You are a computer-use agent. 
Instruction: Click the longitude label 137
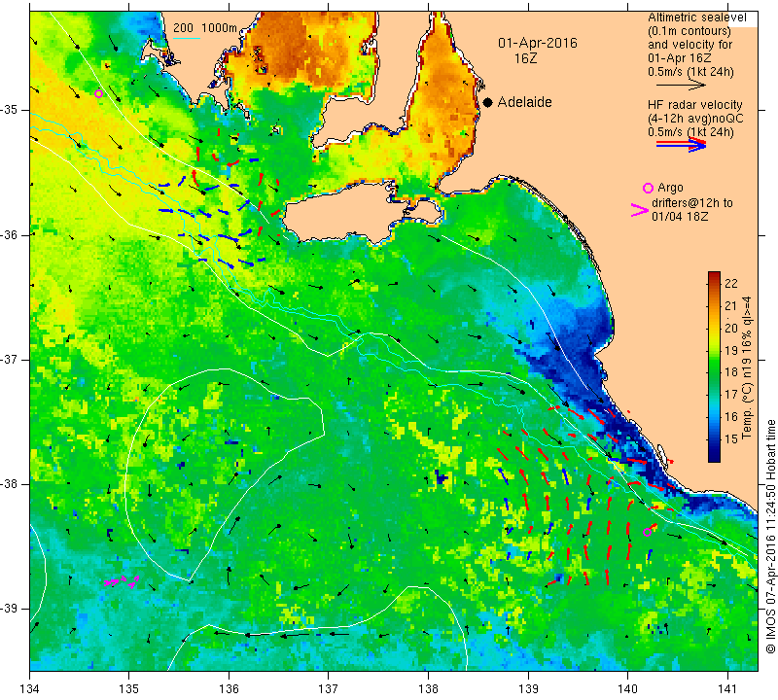pyautogui.click(x=329, y=688)
